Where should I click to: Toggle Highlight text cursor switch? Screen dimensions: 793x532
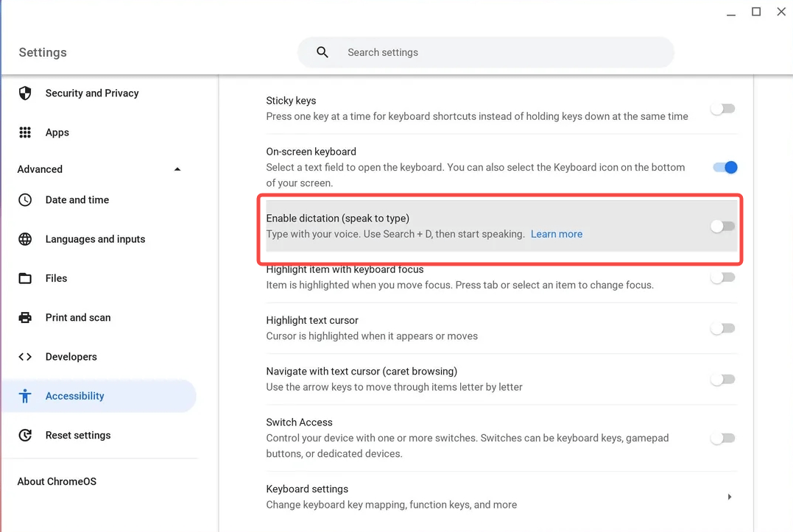tap(723, 328)
